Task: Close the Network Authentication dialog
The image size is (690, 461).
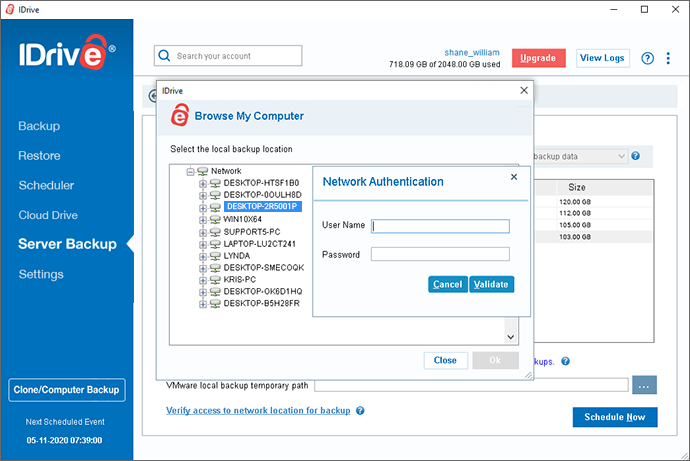Action: click(x=514, y=177)
